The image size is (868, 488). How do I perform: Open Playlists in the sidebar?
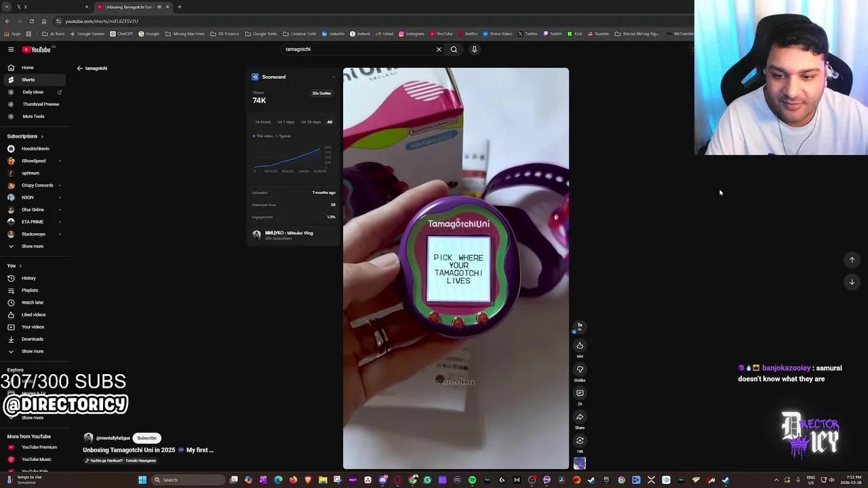click(x=34, y=290)
